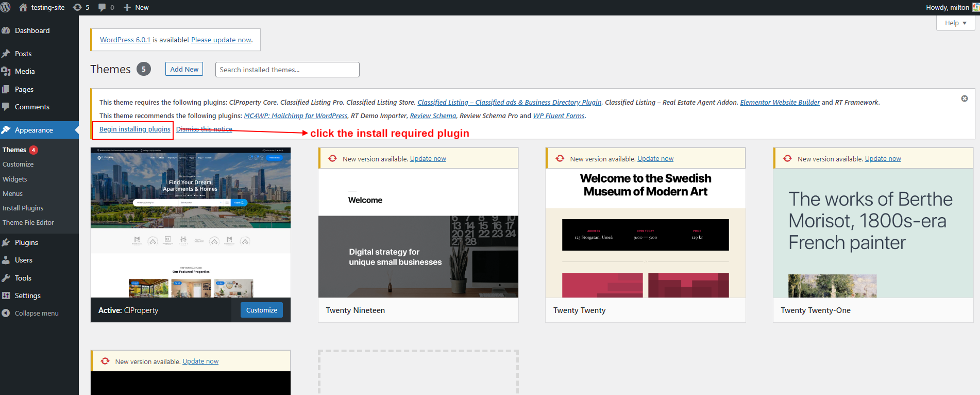This screenshot has height=395, width=980.
Task: Click the Plugins plug icon
Action: click(x=6, y=242)
